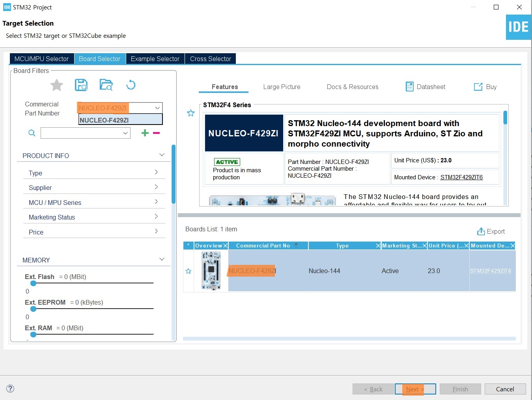Expand the MCU / MPU Series filter

pyautogui.click(x=156, y=202)
